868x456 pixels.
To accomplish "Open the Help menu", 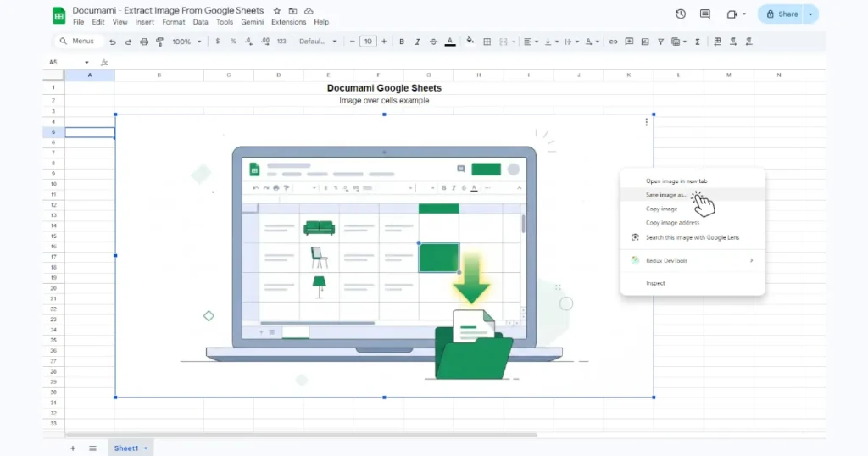I will click(321, 22).
